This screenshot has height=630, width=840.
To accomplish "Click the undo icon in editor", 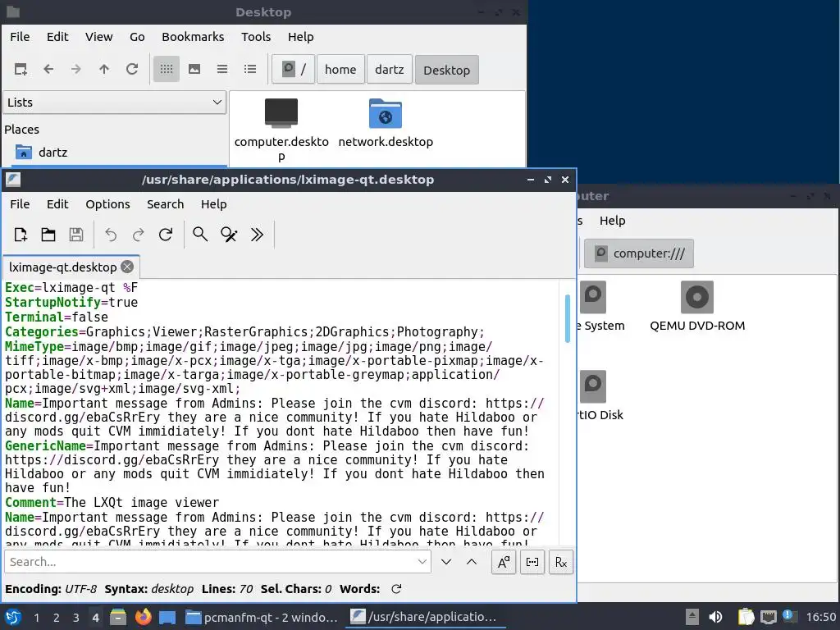I will [111, 235].
